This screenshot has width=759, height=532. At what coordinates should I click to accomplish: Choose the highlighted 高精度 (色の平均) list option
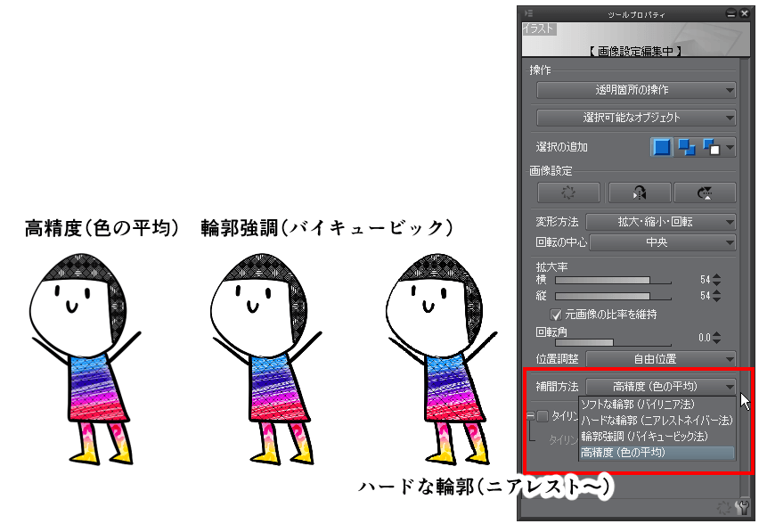[657, 453]
